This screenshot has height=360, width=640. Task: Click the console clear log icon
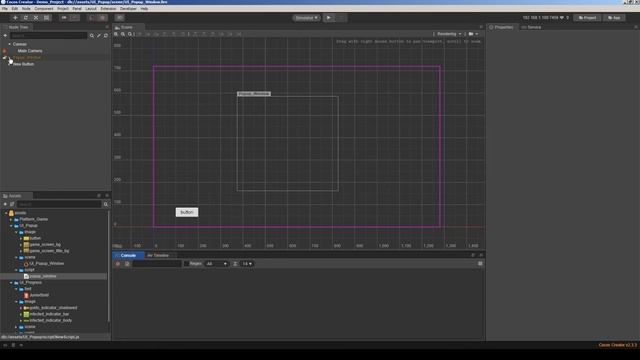coord(118,264)
